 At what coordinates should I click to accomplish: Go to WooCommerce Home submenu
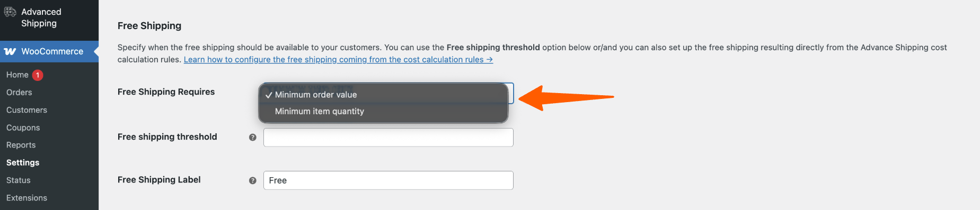(x=17, y=75)
